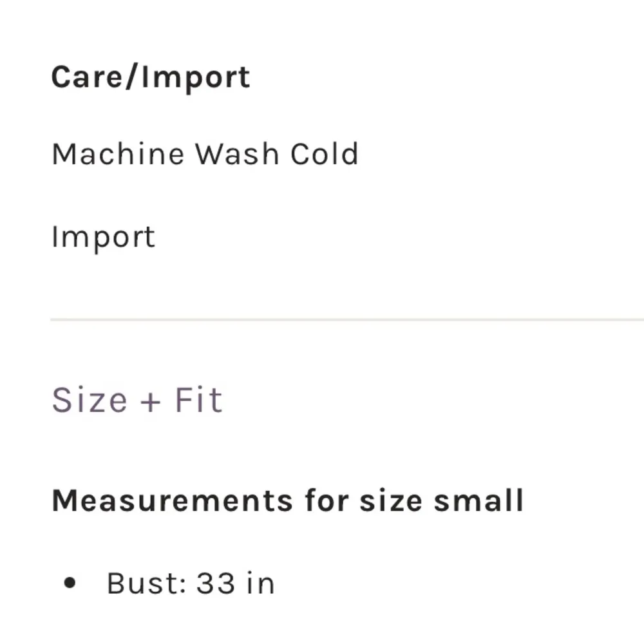The height and width of the screenshot is (644, 644).
Task: Click the word Cold in care instructions
Action: coord(324,155)
